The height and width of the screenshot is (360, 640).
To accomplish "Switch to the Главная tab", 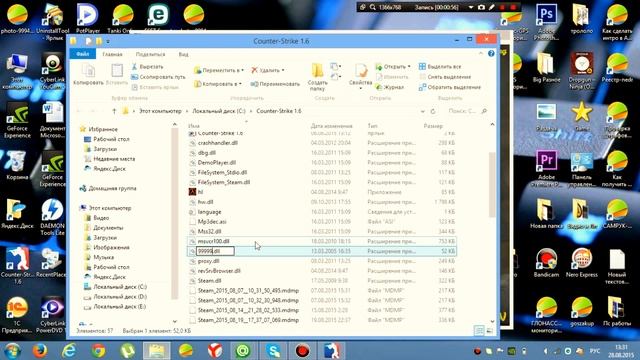I will [112, 54].
